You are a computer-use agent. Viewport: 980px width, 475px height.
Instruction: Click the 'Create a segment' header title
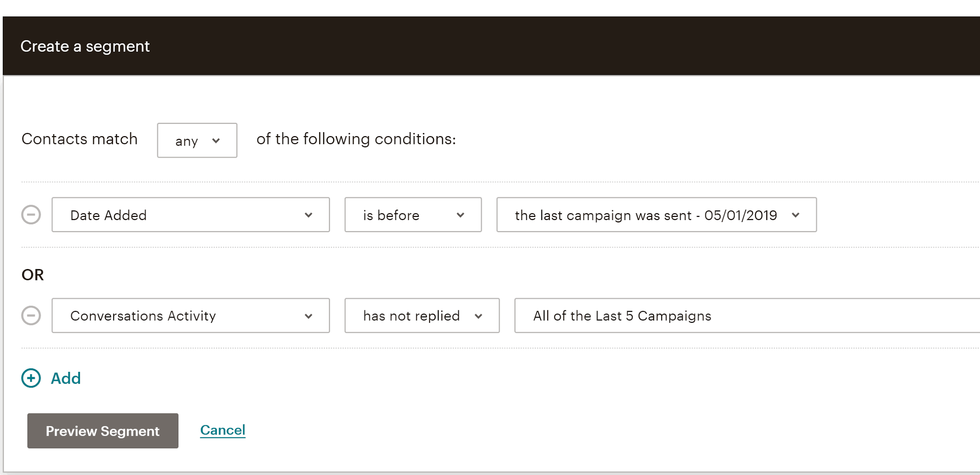click(85, 46)
